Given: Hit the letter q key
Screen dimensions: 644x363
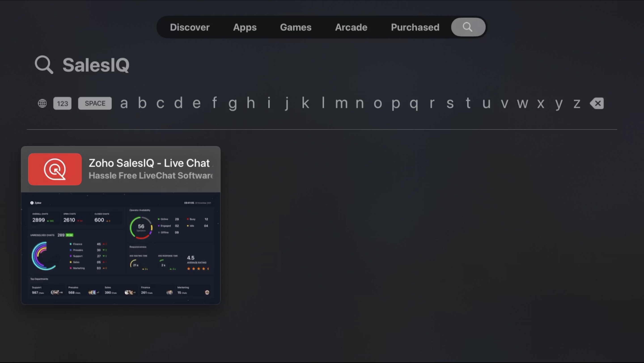Looking at the screenshot, I should click(x=414, y=103).
